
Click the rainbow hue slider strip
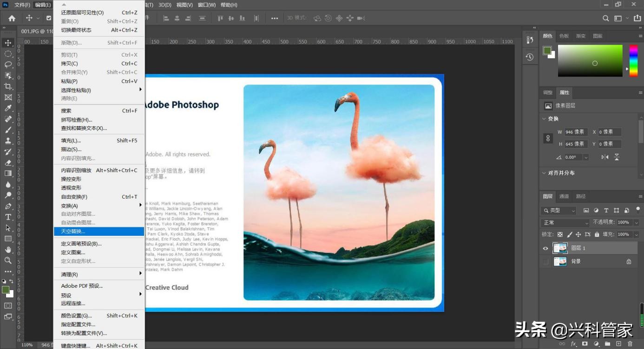coord(633,60)
